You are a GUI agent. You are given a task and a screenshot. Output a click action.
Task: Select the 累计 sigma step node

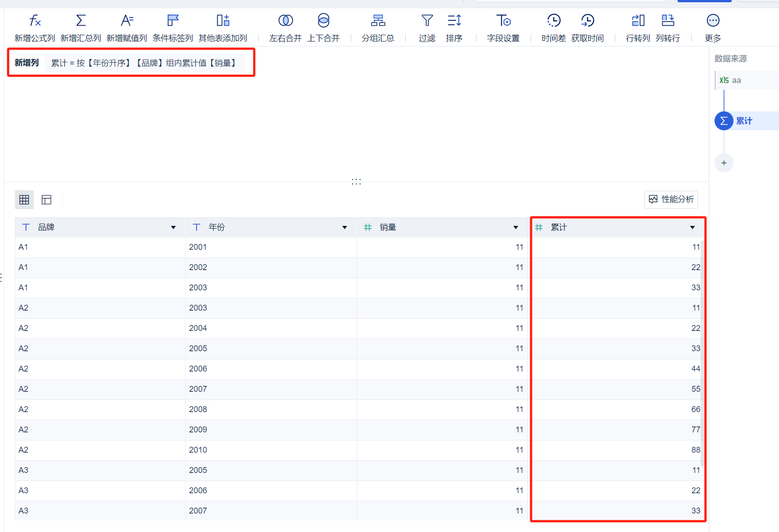pyautogui.click(x=724, y=121)
